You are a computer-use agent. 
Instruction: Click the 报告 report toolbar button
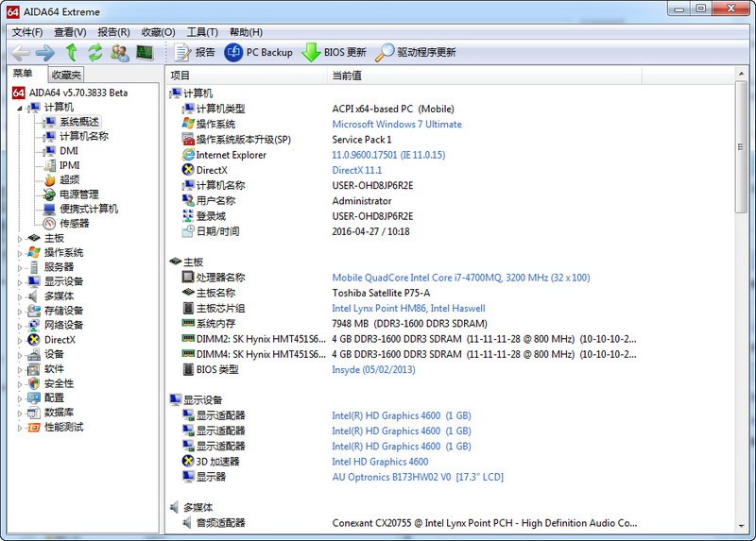click(195, 53)
